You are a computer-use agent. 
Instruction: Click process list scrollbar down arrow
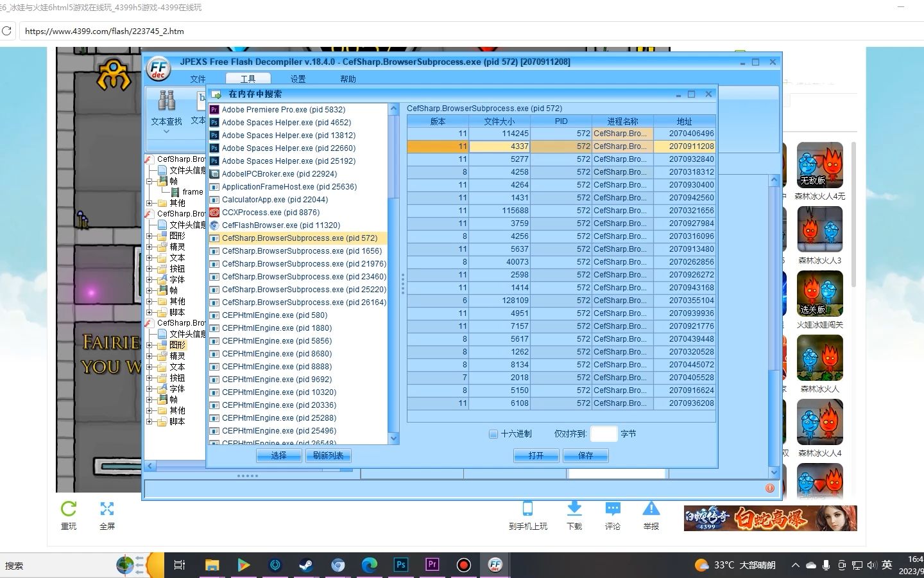point(393,438)
